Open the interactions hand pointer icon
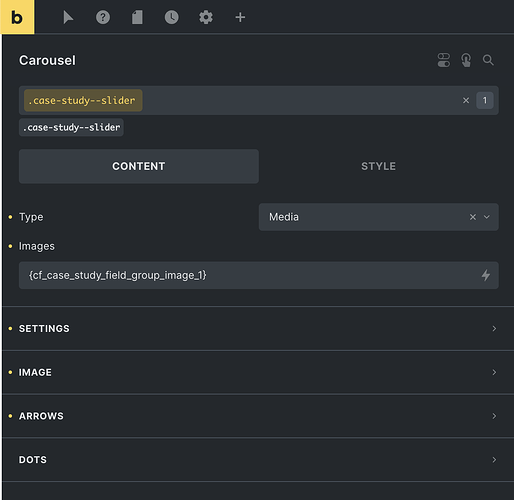 [466, 60]
